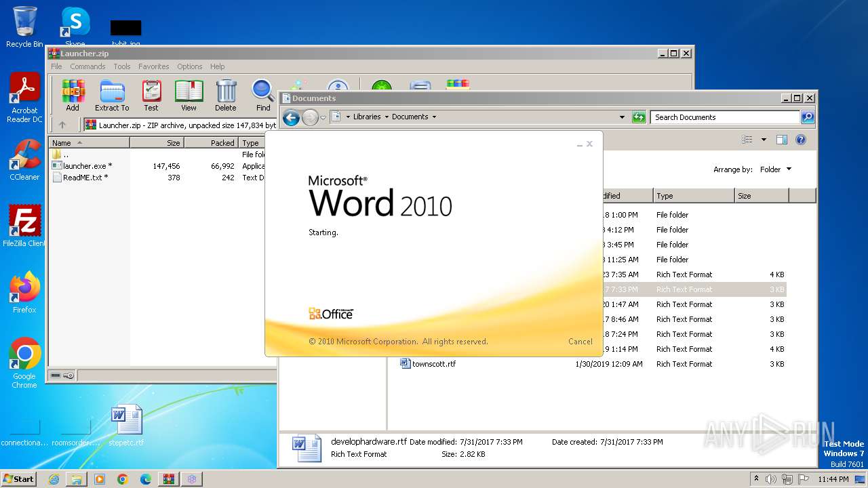Viewport: 868px width, 488px height.
Task: Click the taskbar clock showing 11:44 PM
Action: click(x=833, y=479)
